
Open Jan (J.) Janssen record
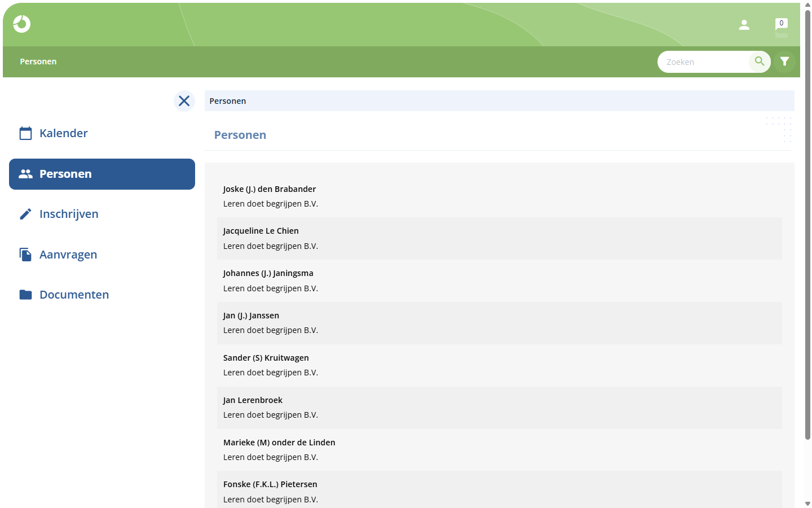click(x=500, y=323)
